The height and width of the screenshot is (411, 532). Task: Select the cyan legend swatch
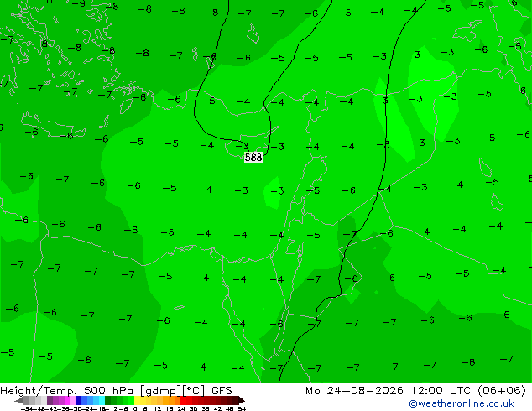point(102,400)
